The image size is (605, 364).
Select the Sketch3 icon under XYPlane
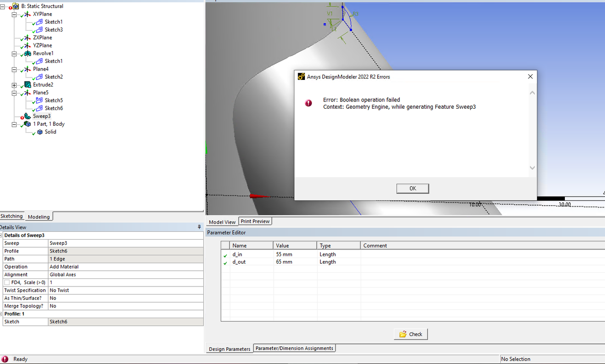pyautogui.click(x=40, y=30)
